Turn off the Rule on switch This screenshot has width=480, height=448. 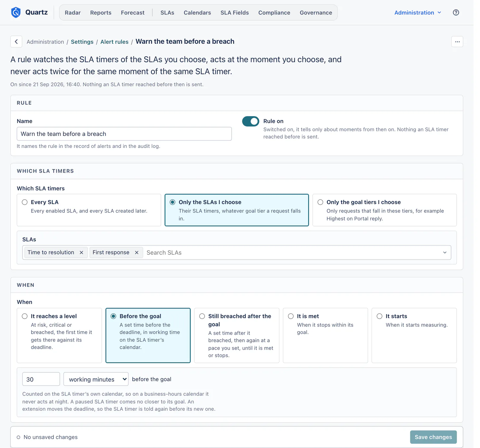(x=251, y=121)
